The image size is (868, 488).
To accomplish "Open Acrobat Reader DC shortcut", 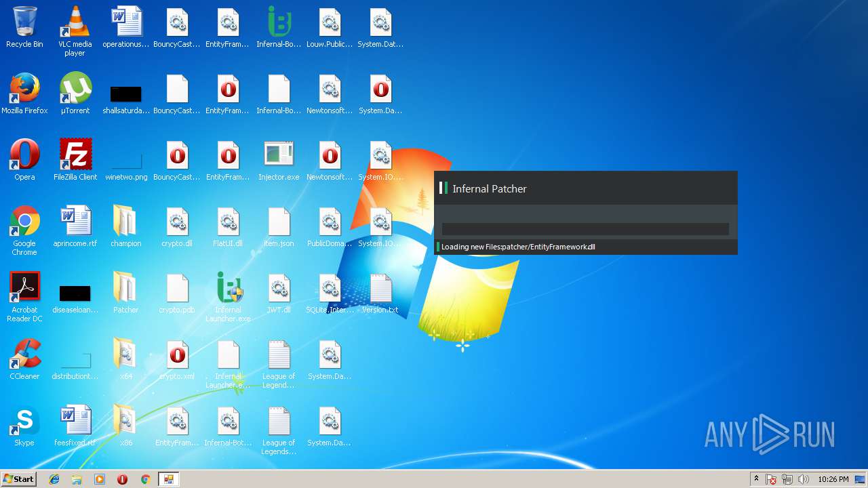I will tap(24, 297).
